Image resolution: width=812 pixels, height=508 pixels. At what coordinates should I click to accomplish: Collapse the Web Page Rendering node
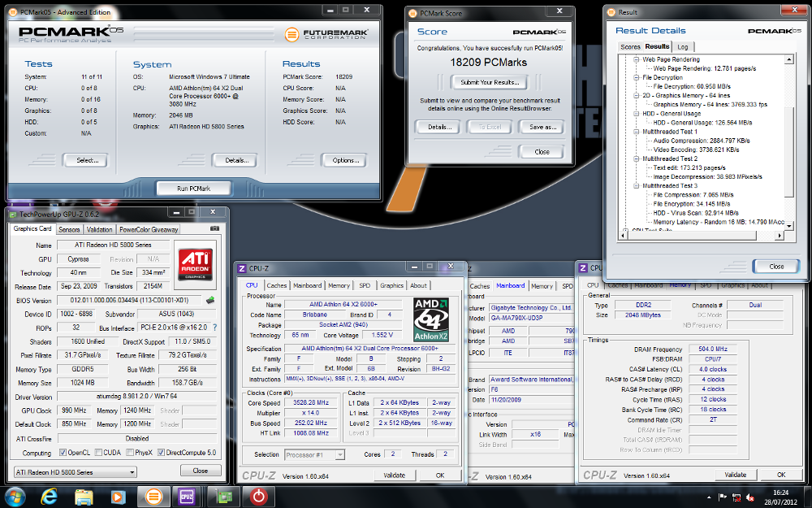coord(637,59)
